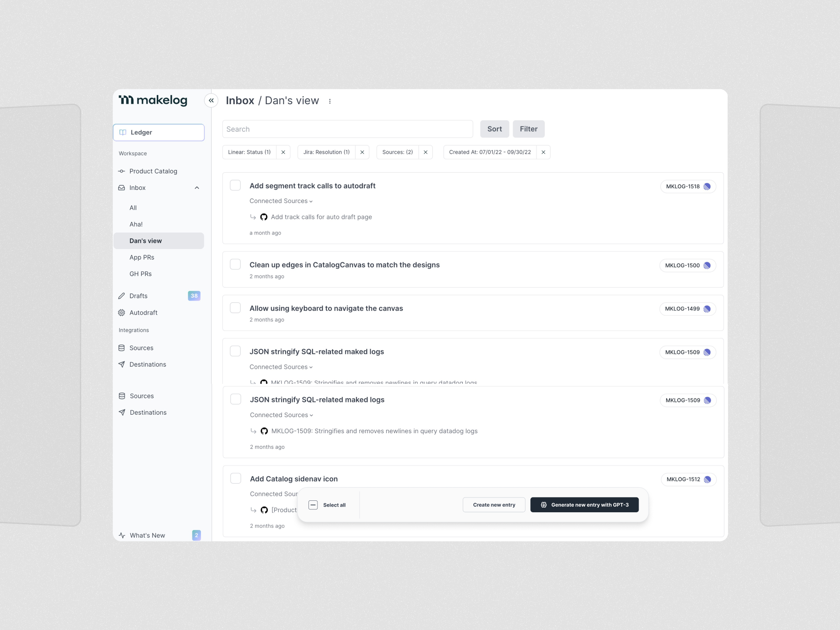Open Destinations under Integrations
This screenshot has height=630, width=840.
pos(148,364)
